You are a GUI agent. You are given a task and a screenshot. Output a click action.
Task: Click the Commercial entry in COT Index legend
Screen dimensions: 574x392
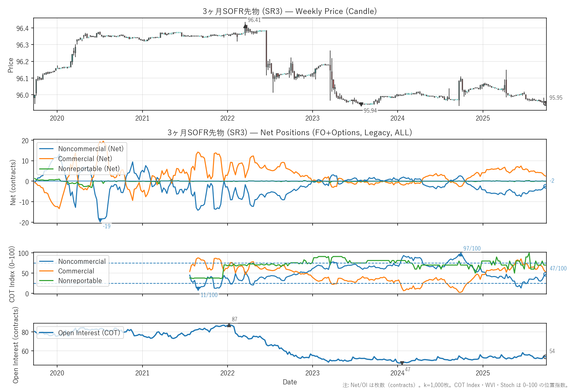point(76,271)
